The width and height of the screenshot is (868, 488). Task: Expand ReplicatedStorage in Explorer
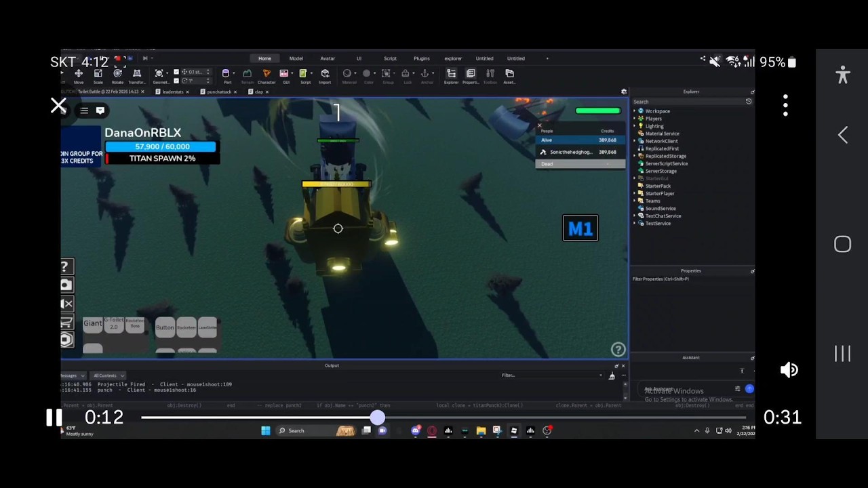[x=635, y=156]
